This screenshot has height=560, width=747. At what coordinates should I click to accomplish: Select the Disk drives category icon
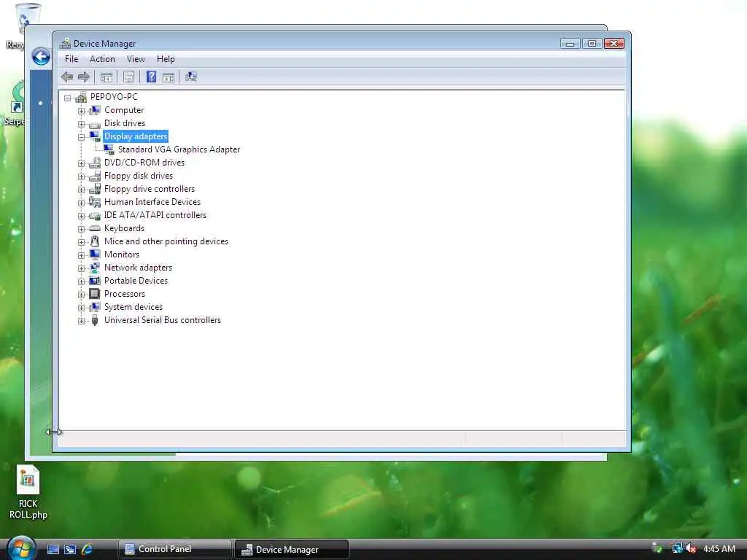pyautogui.click(x=95, y=124)
